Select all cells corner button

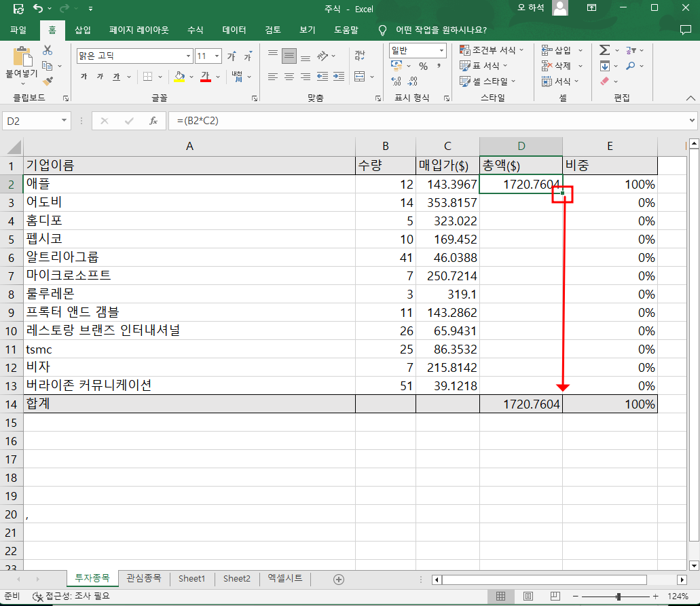coord(14,147)
